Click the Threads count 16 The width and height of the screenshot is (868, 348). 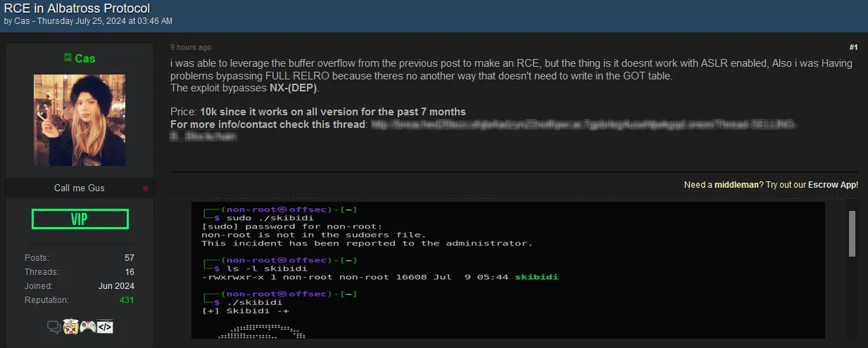tap(130, 272)
